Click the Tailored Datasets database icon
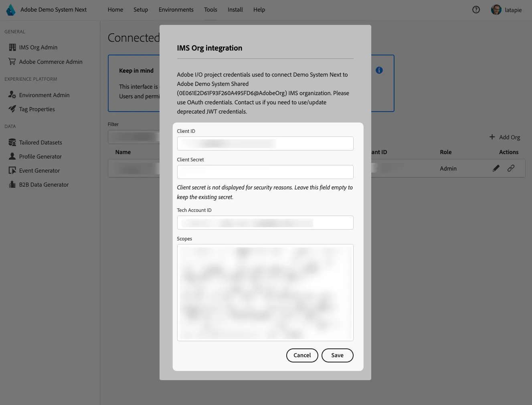The height and width of the screenshot is (405, 532). [x=12, y=142]
